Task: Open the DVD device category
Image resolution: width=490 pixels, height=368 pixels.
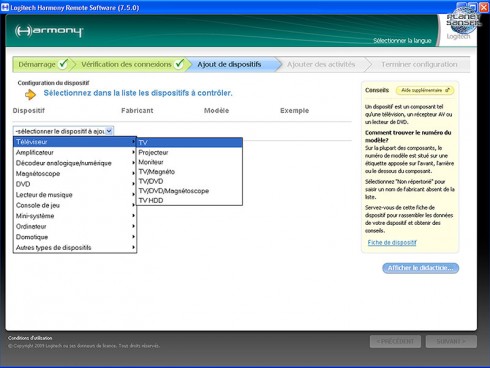Action: pos(75,184)
